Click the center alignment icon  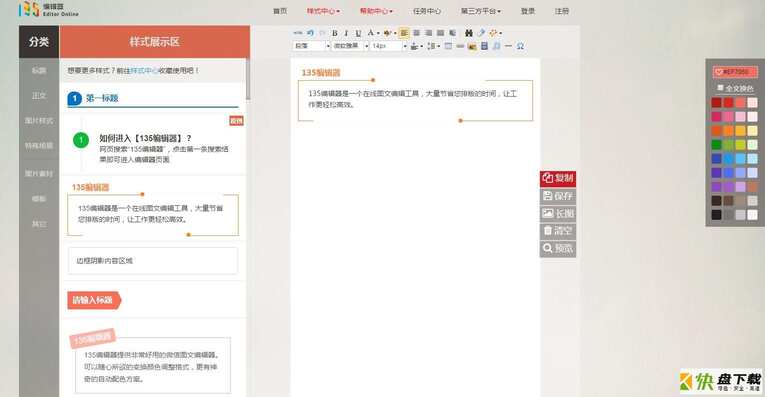[x=416, y=33]
